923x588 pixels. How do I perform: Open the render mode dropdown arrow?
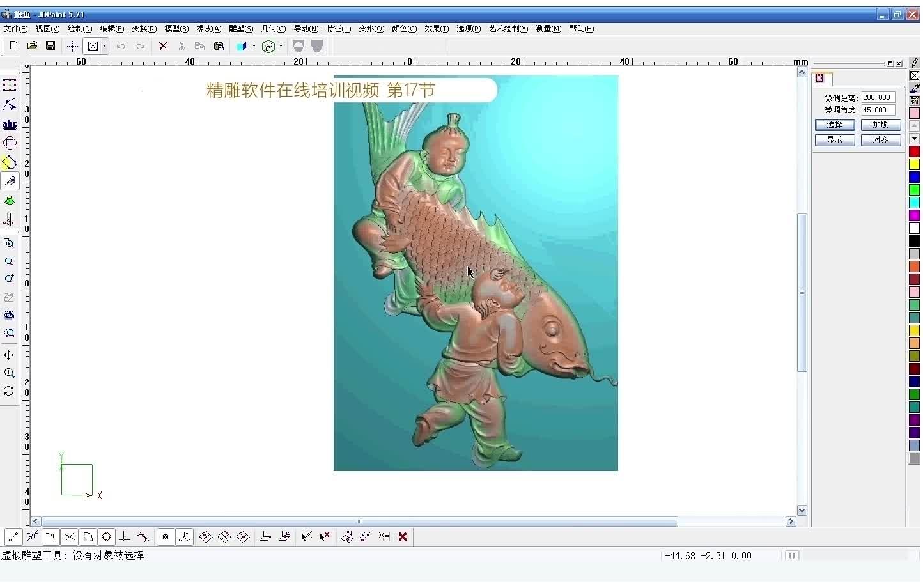pyautogui.click(x=280, y=45)
